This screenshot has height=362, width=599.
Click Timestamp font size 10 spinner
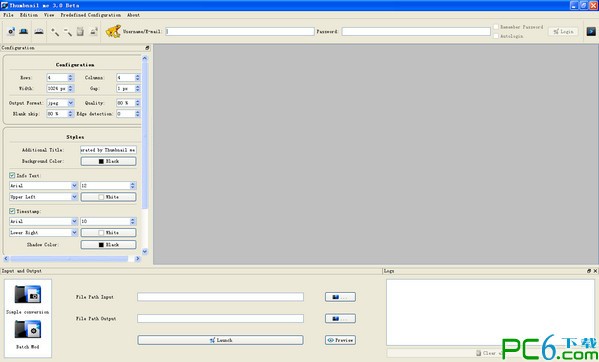pyautogui.click(x=108, y=221)
